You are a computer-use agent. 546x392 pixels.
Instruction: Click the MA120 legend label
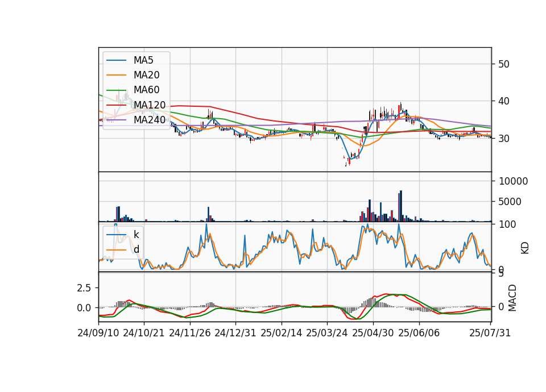(150, 105)
